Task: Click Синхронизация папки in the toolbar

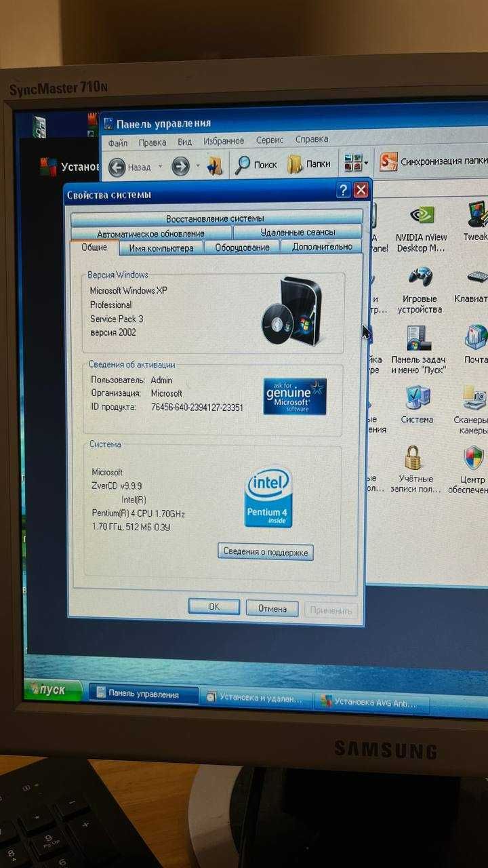Action: tap(433, 162)
